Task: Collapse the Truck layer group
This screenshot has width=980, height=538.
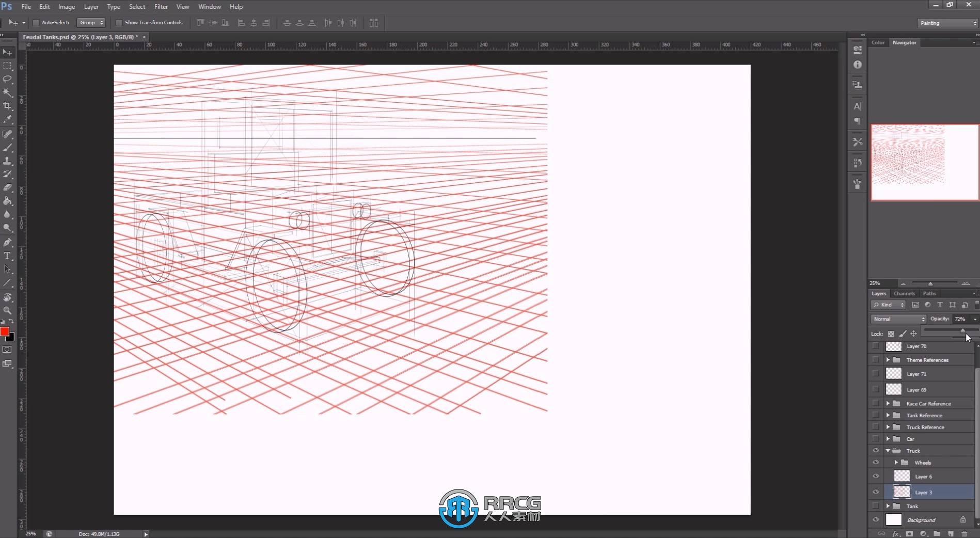Action: (x=888, y=451)
